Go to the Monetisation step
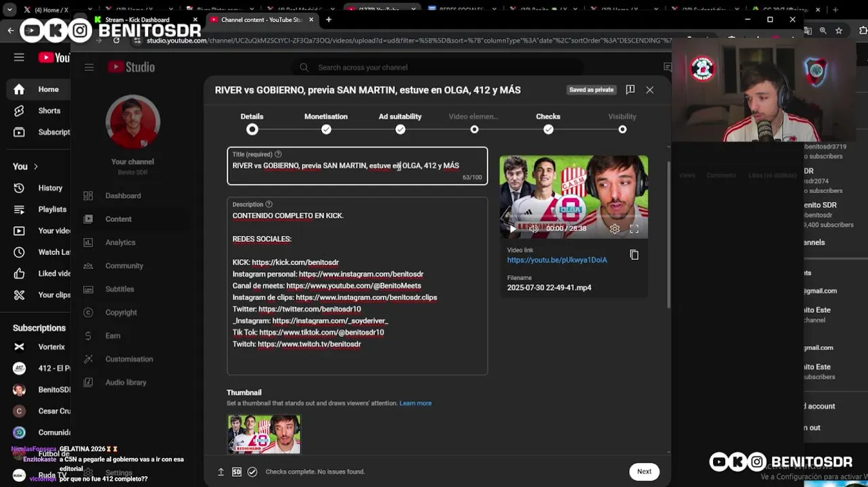Viewport: 868px width, 487px height. 326,122
